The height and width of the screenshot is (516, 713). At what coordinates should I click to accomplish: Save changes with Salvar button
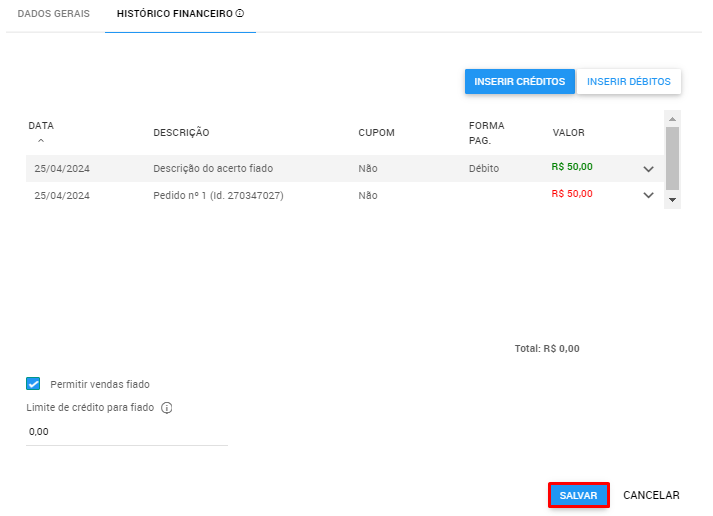(x=579, y=495)
